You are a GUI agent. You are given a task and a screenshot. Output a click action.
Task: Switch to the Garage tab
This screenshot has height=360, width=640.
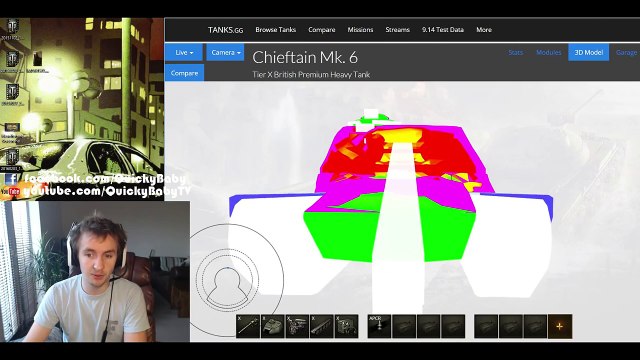[x=627, y=52]
